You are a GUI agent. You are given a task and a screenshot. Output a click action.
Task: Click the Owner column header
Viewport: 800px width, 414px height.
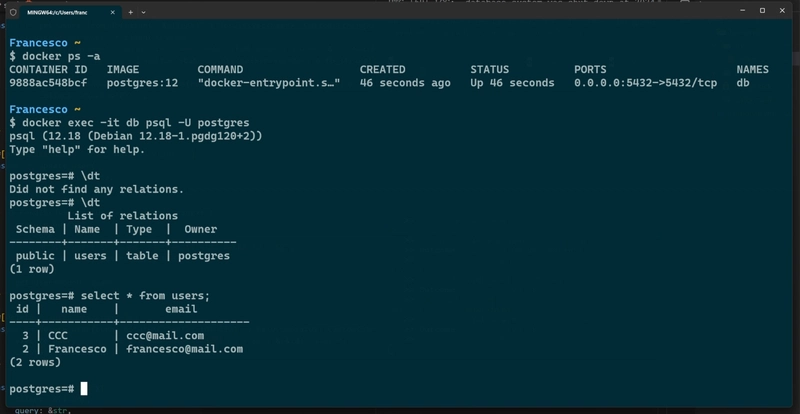pyautogui.click(x=201, y=229)
